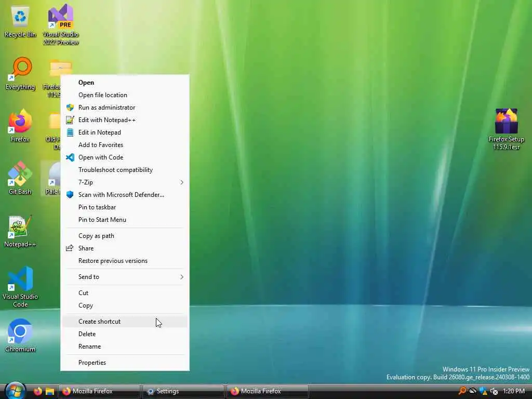Choose Rename in the context menu
The width and height of the screenshot is (532, 399).
pos(125,347)
